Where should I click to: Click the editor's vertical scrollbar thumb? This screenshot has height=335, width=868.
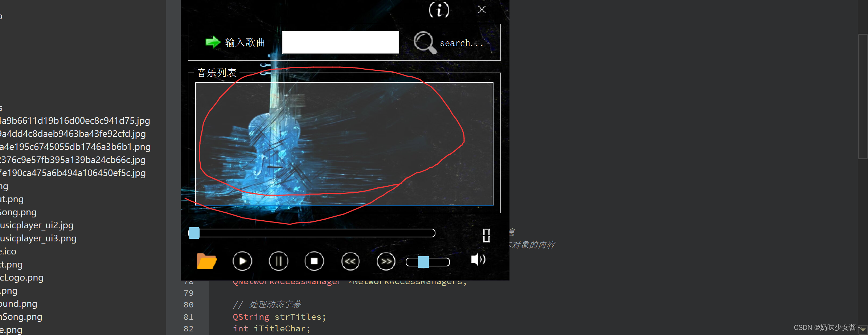(x=863, y=97)
